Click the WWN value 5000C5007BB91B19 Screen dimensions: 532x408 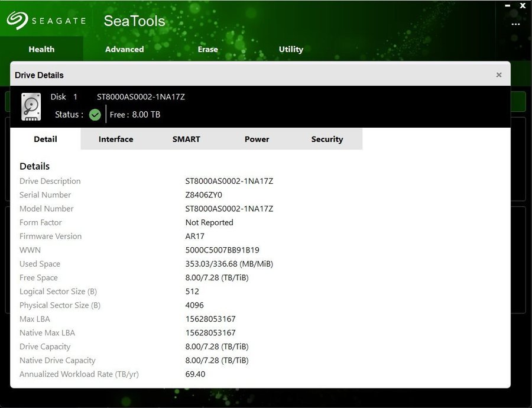222,250
